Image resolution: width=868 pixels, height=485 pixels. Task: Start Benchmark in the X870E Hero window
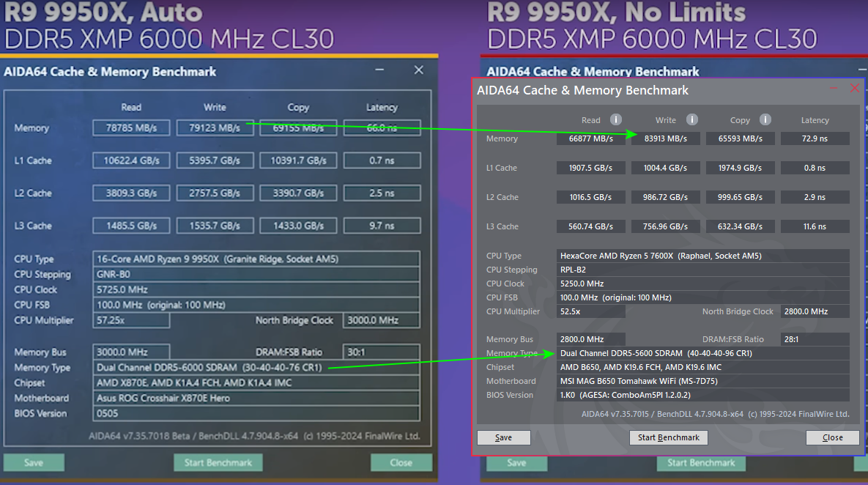pos(218,462)
